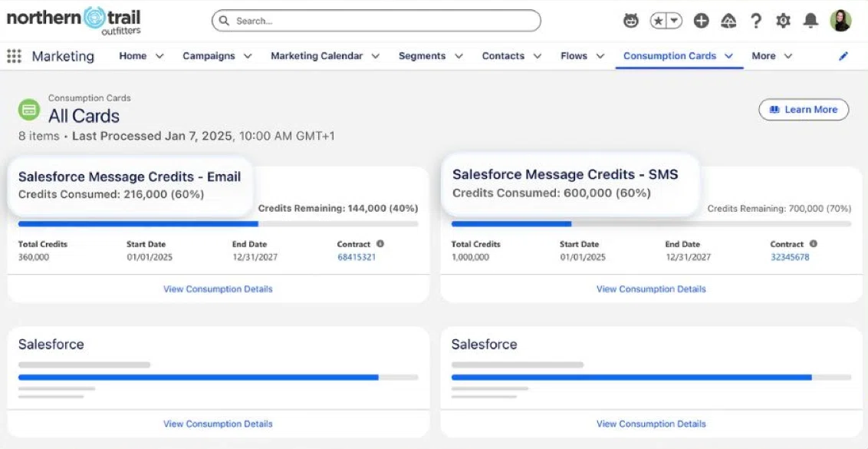
Task: Click the Total Credits value 360,000
Action: 34,257
